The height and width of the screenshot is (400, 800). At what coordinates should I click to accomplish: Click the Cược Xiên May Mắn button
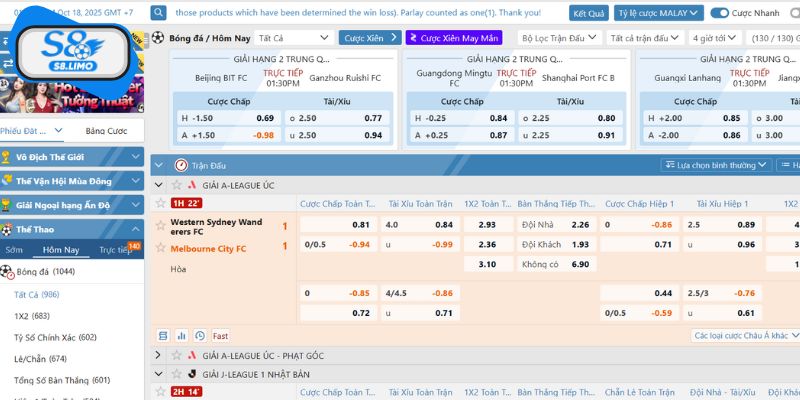(x=453, y=38)
